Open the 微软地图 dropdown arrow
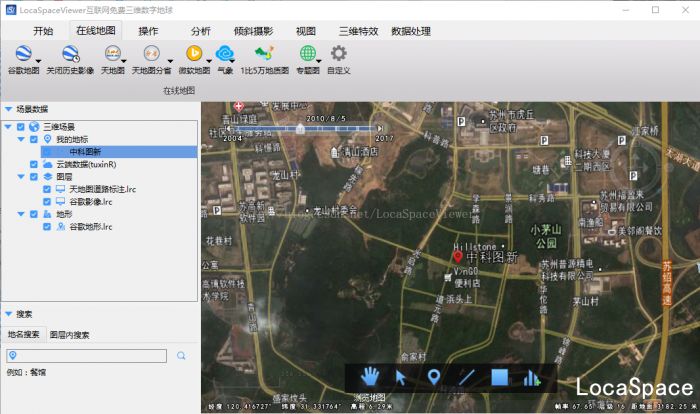 [208, 61]
